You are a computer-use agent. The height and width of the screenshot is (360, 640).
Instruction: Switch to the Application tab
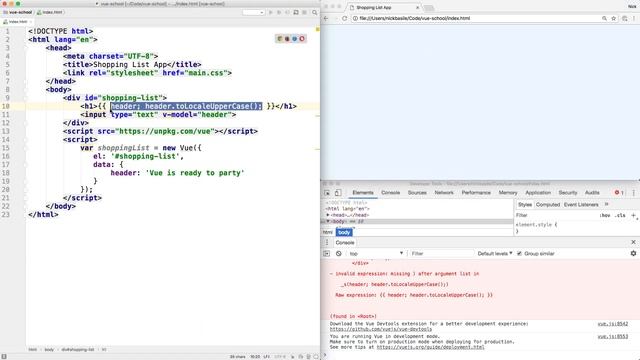coord(538,193)
